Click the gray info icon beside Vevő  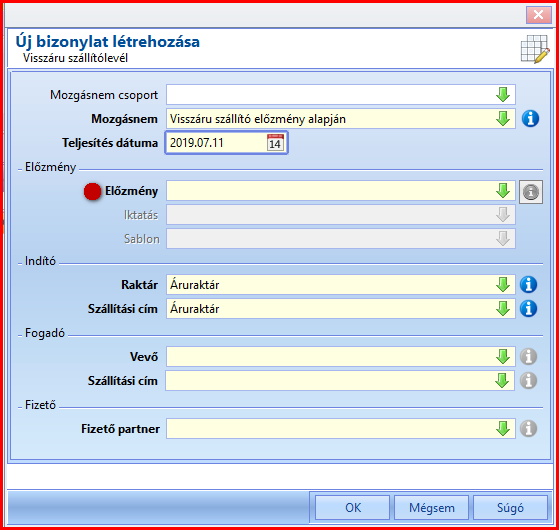pyautogui.click(x=528, y=356)
